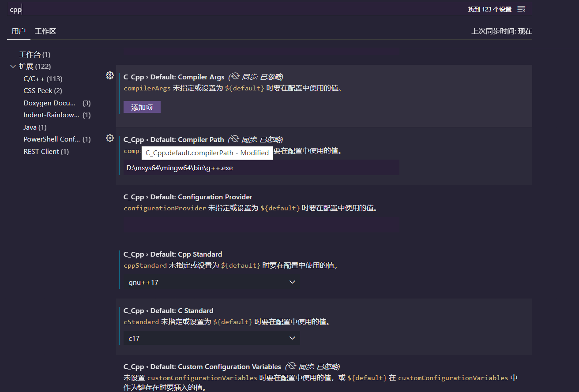Viewport: 579px width, 392px height.
Task: Click the Default: C Standard setting title
Action: (169, 310)
